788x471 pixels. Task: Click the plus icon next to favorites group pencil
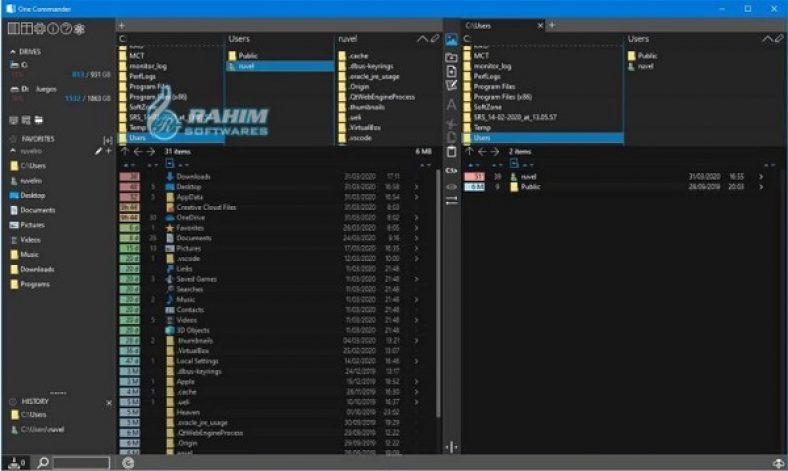point(108,151)
